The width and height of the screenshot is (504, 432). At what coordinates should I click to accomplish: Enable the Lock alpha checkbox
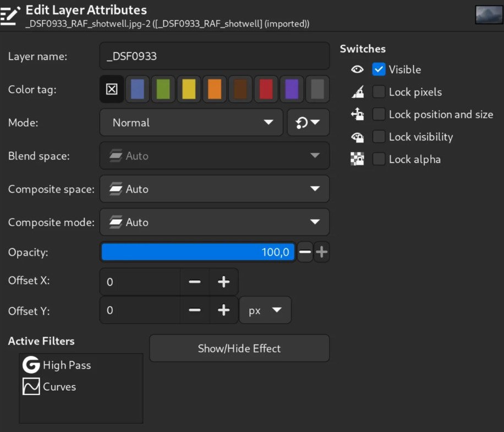point(379,160)
